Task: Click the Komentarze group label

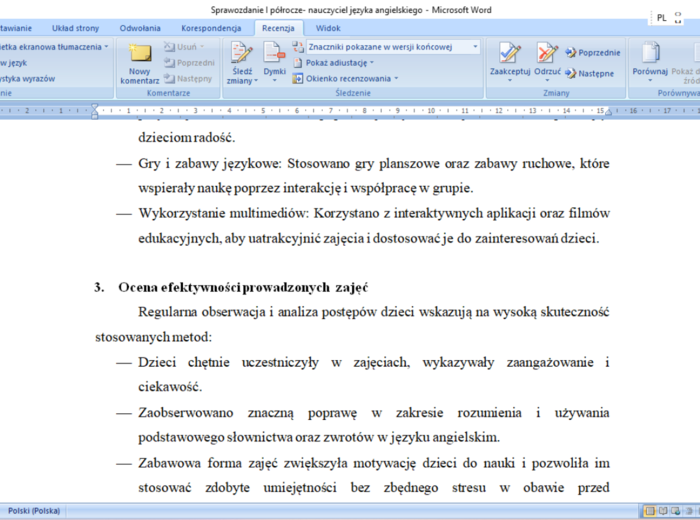Action: click(x=168, y=93)
